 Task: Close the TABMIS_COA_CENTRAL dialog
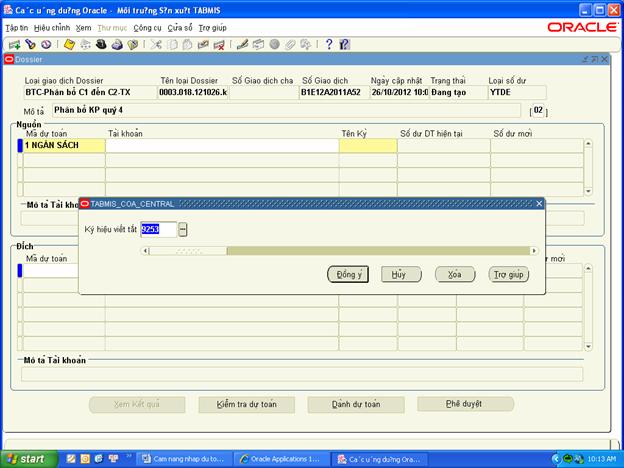click(539, 204)
